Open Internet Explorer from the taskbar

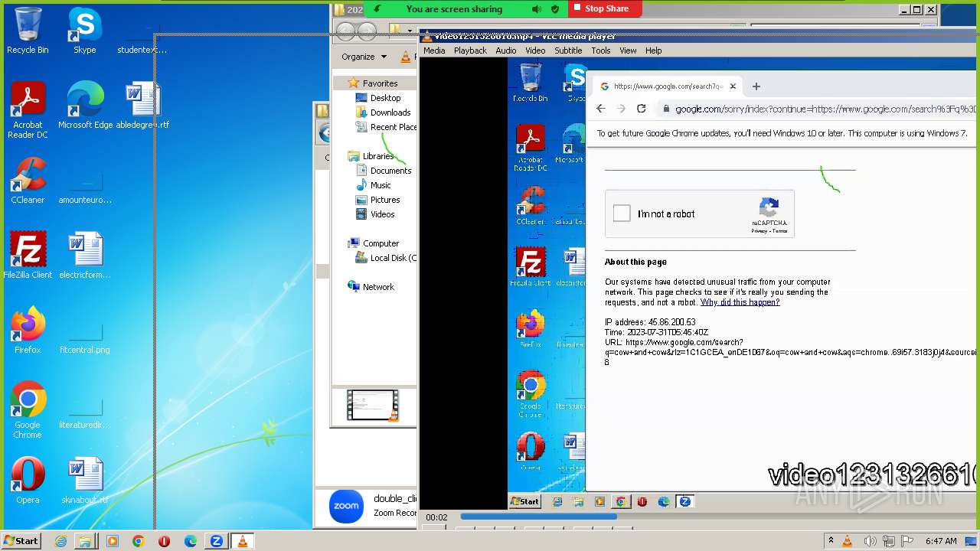60,541
